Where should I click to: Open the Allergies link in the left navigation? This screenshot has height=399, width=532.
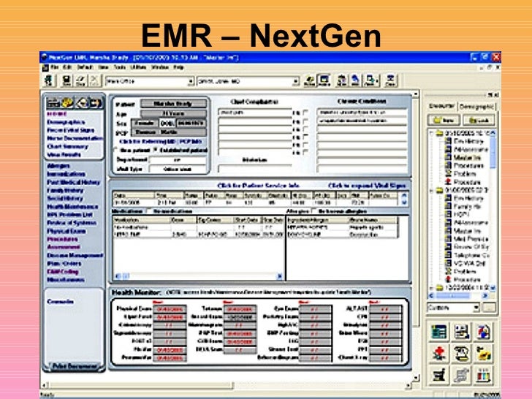tap(58, 166)
